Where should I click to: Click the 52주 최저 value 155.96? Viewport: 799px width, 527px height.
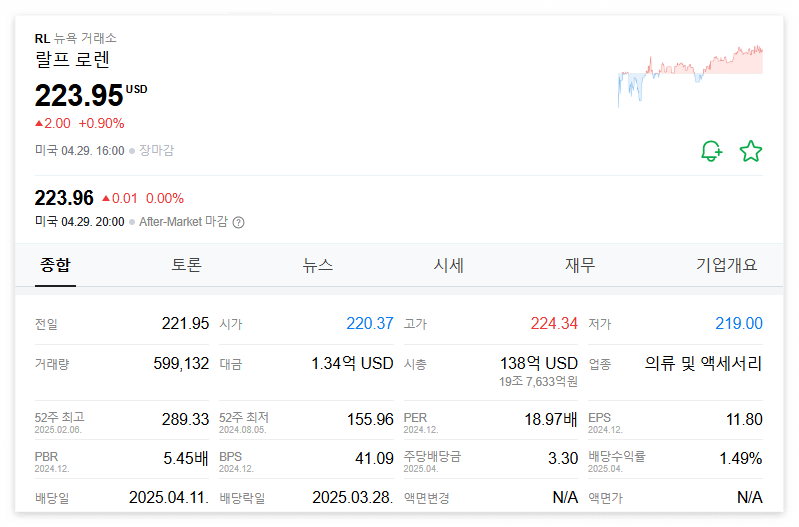coord(370,419)
